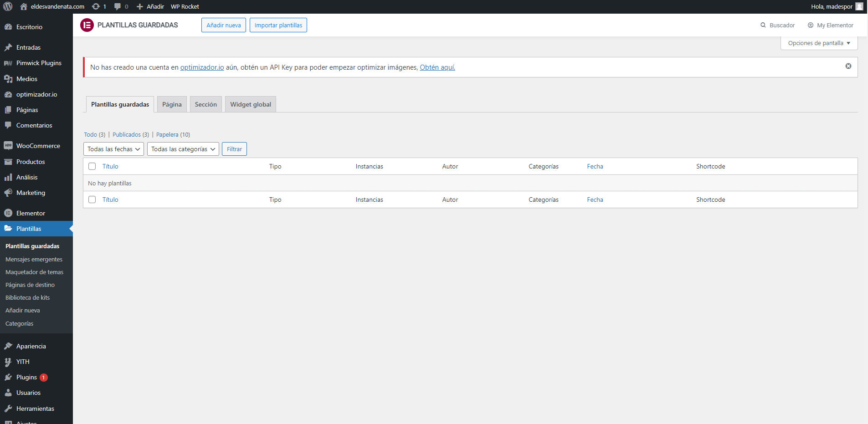Open the Todas las categorías dropdown
The width and height of the screenshot is (868, 424).
coord(183,149)
